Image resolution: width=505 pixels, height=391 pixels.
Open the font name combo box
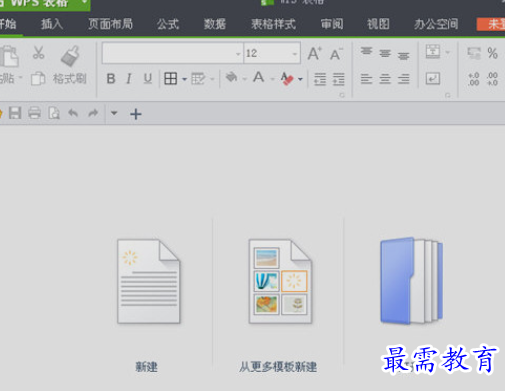(173, 53)
